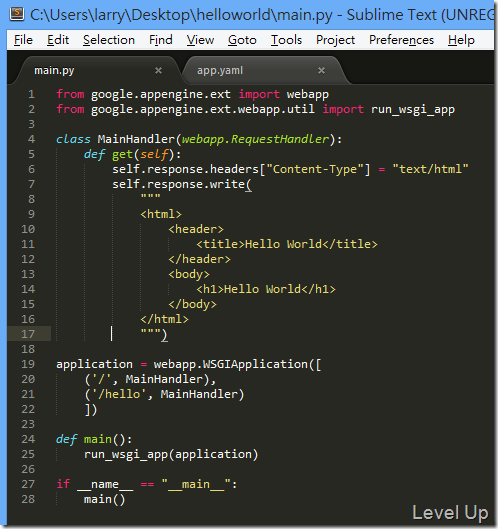Click the '</body>' tag on line 15

[x=192, y=304]
